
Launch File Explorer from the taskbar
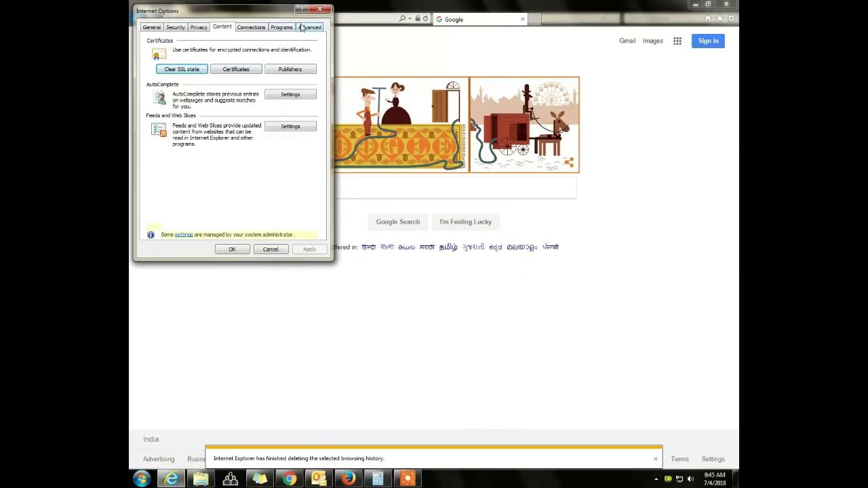pos(201,479)
